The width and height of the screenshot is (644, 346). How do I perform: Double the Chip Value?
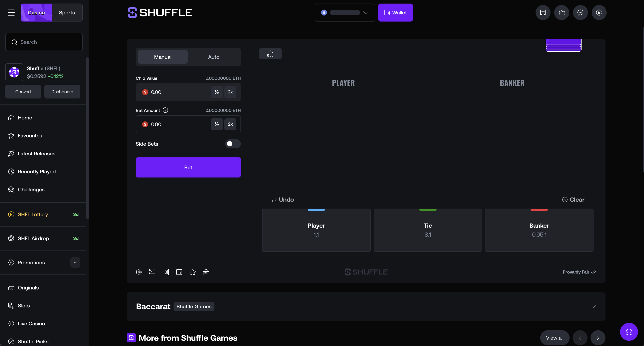click(230, 92)
